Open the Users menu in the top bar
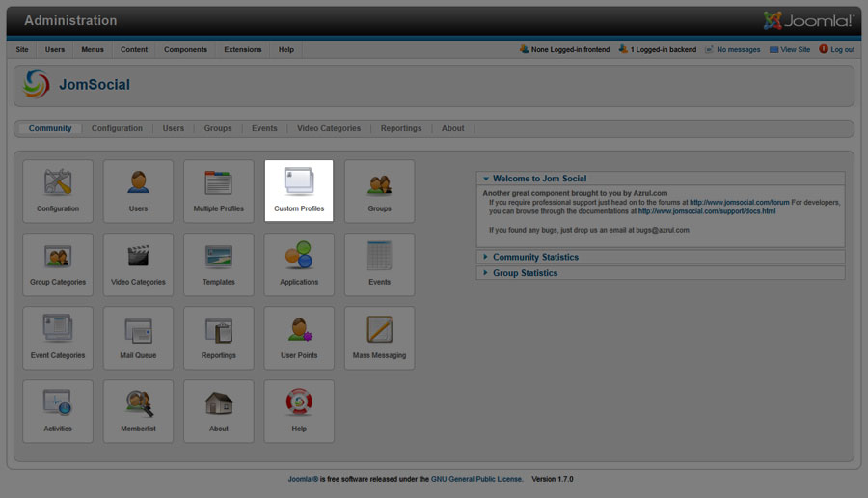 [x=55, y=49]
